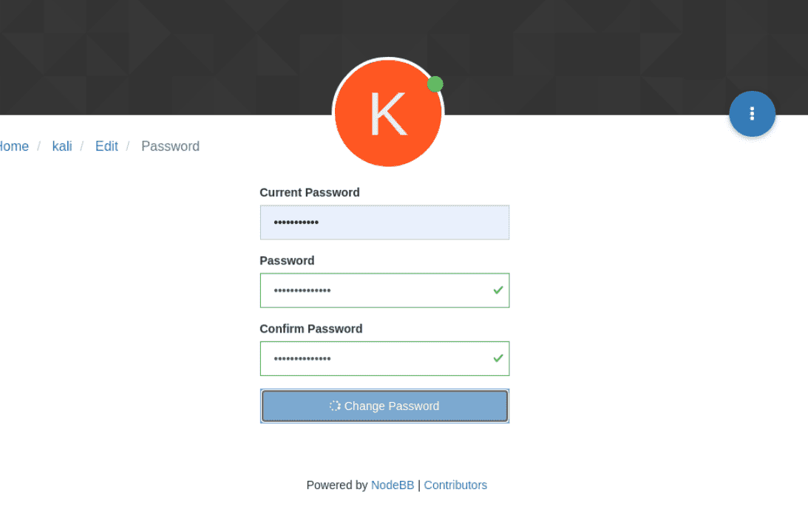Focus the Confirm Password input field
Image resolution: width=808 pixels, height=532 pixels.
384,358
